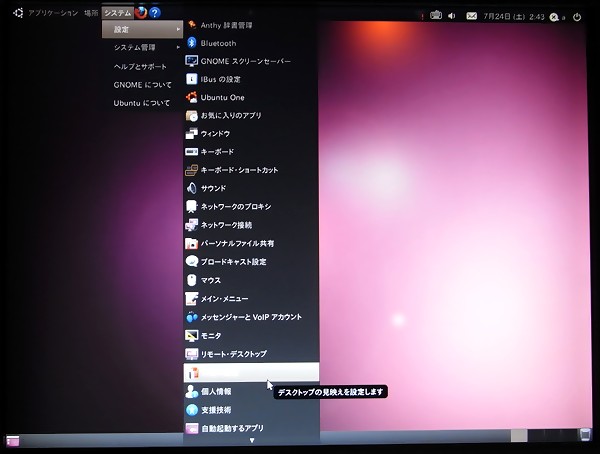The image size is (600, 454).
Task: Open マウス preferences
Action: point(251,280)
